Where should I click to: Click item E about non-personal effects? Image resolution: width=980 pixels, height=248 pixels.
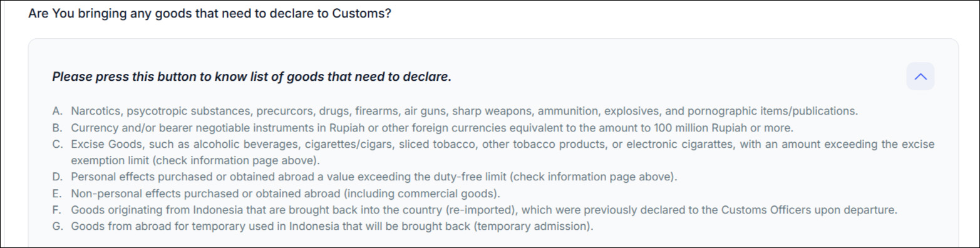pyautogui.click(x=286, y=193)
